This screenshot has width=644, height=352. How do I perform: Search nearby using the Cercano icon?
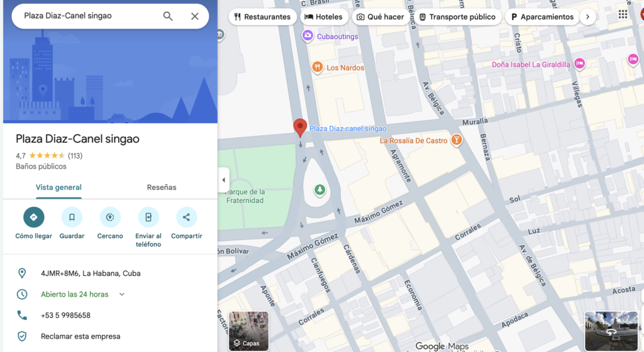(x=110, y=217)
